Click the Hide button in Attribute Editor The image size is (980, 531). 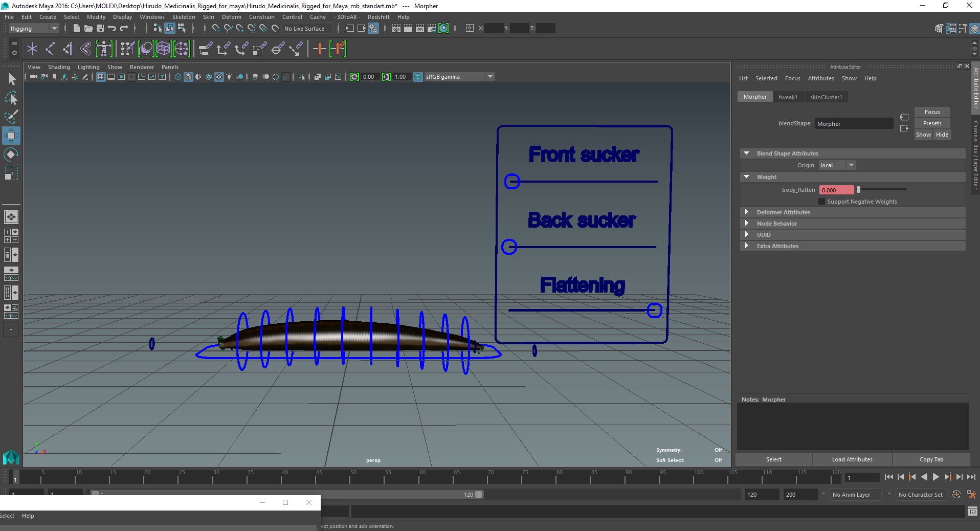942,135
